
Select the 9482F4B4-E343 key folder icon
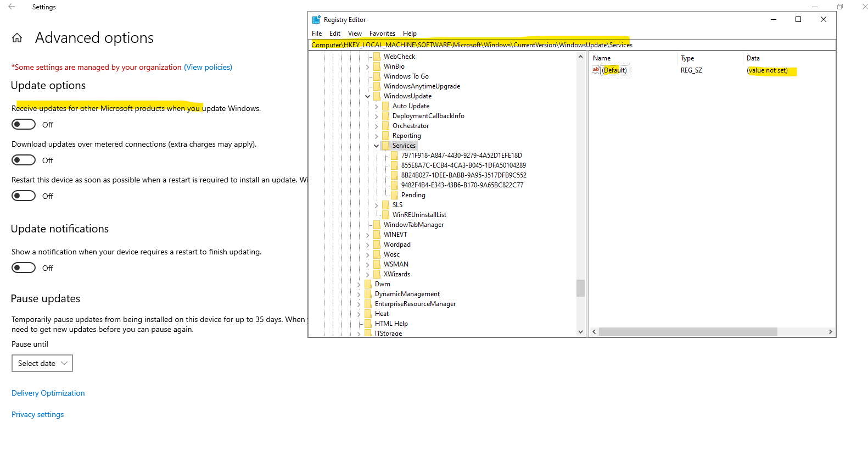(394, 185)
